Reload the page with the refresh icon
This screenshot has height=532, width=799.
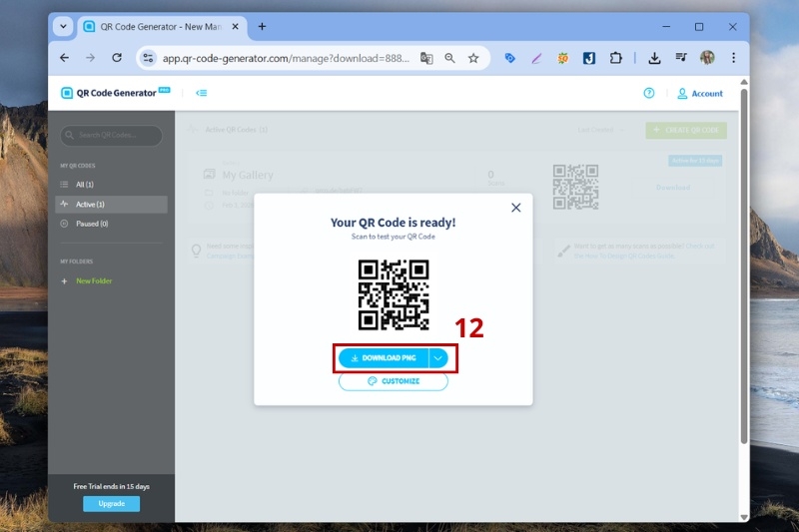[117, 58]
